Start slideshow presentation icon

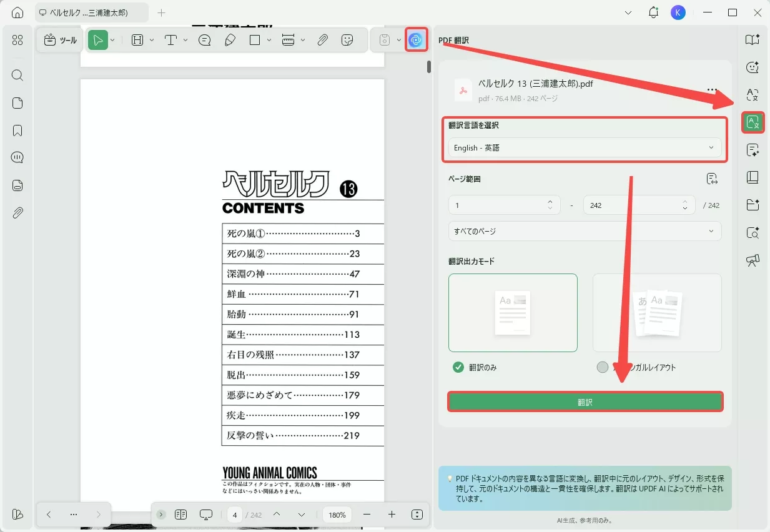coord(206,515)
